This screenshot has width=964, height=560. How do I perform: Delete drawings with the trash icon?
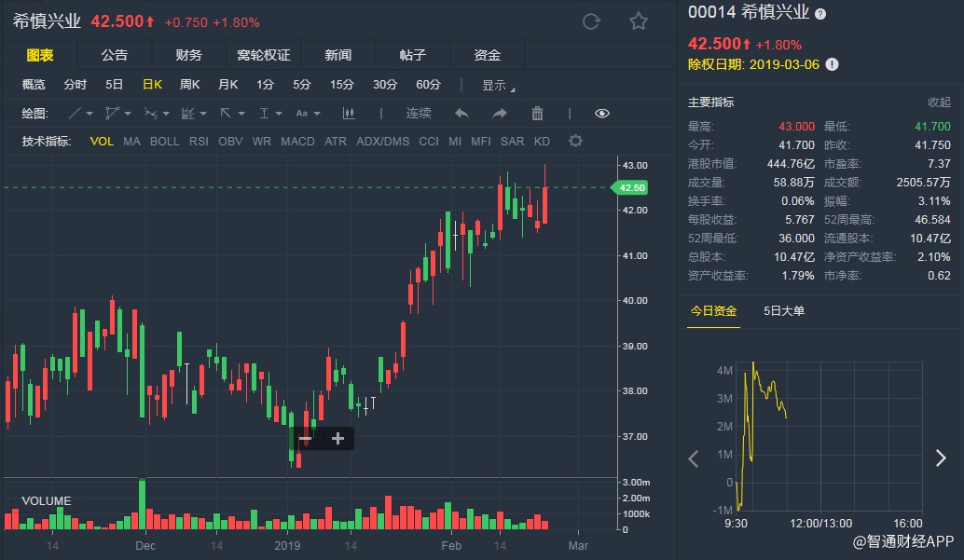537,114
